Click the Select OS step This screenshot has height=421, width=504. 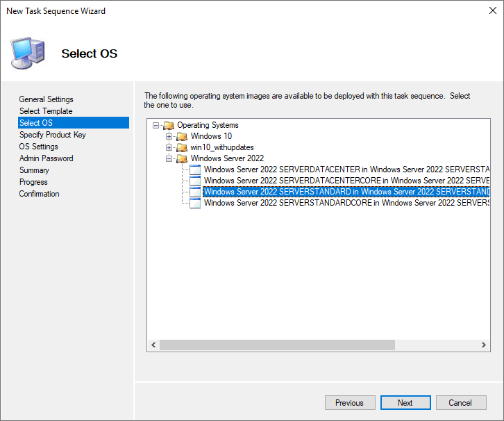(74, 123)
